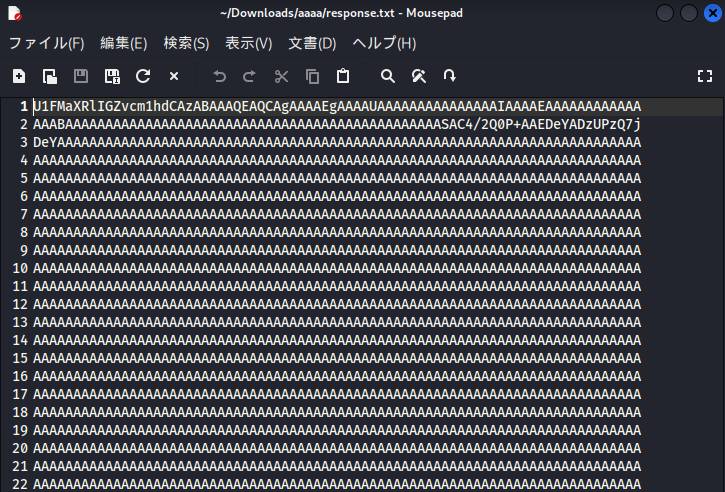This screenshot has width=725, height=492.
Task: Open Find and Replace toolbar icon
Action: (419, 76)
